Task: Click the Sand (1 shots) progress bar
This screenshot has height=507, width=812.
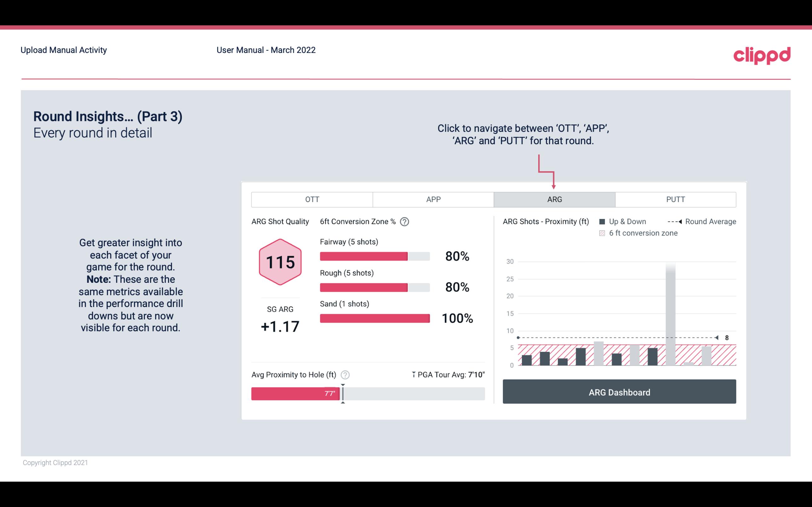Action: pyautogui.click(x=374, y=318)
